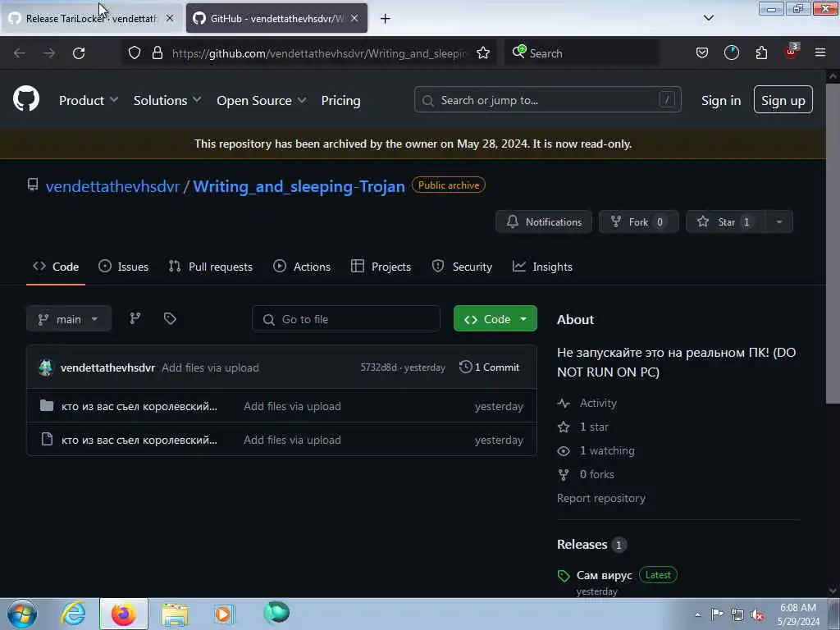This screenshot has width=840, height=630.
Task: Bookmark this page with the star icon
Action: coord(483,53)
